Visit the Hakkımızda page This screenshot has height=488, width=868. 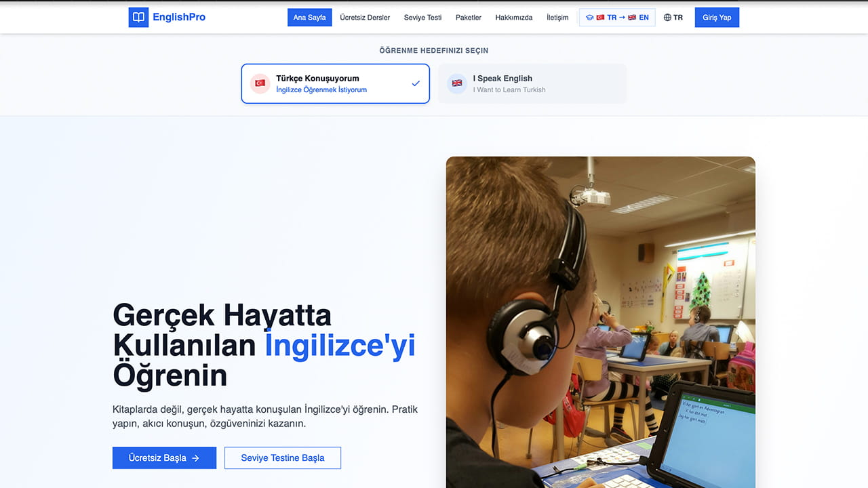[513, 18]
